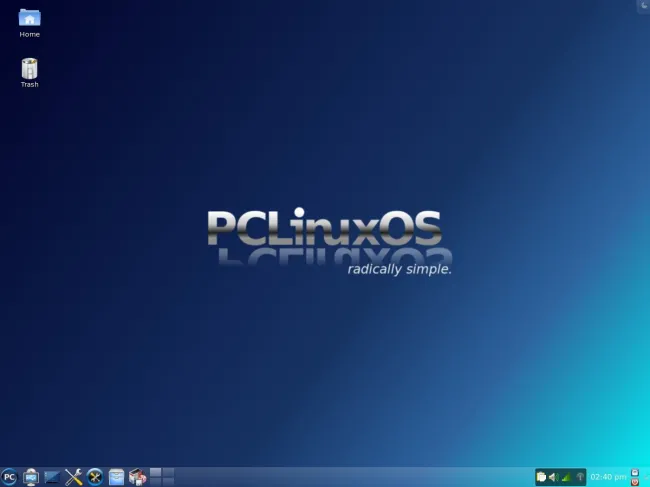Switch to top-left virtual desktop in pager
The height and width of the screenshot is (487, 650).
pyautogui.click(x=155, y=472)
